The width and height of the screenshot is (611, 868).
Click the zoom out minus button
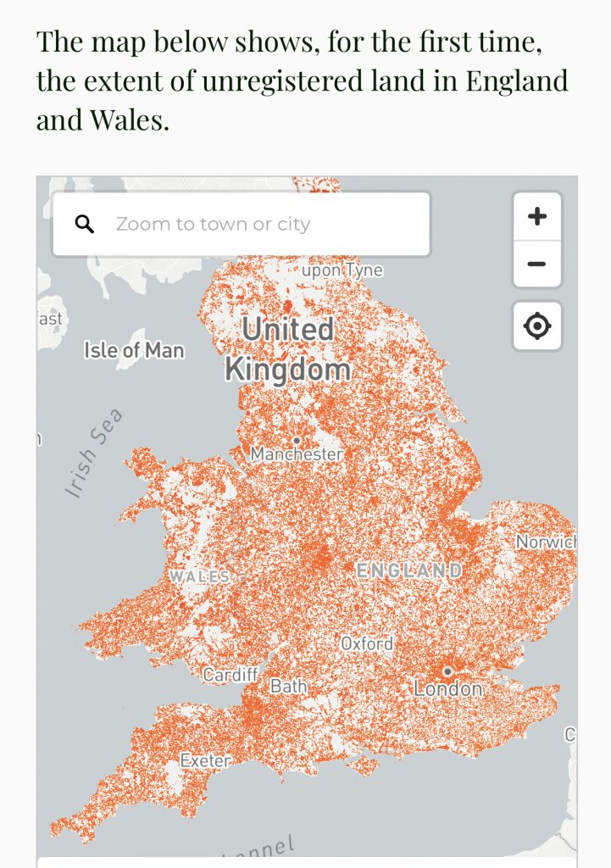coord(536,264)
